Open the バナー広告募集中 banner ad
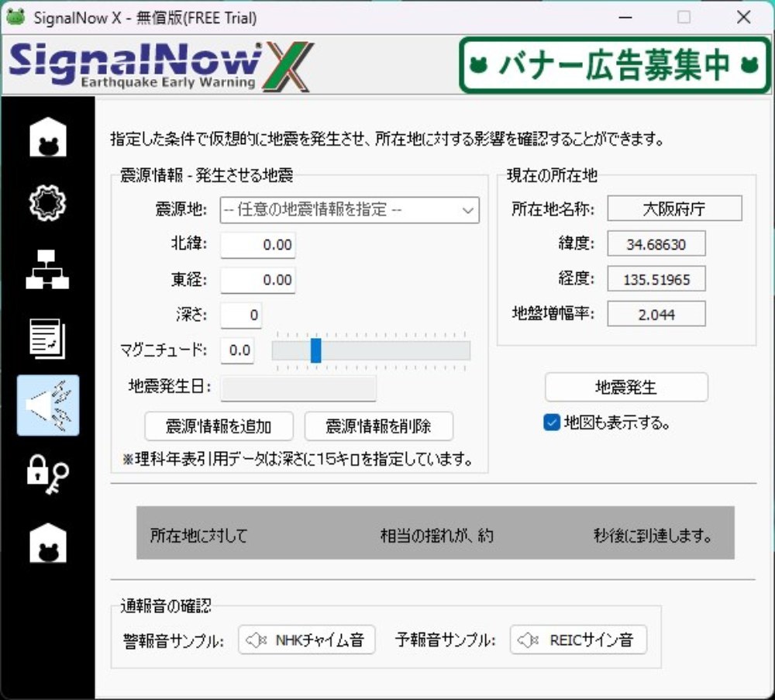775x700 pixels. point(615,65)
